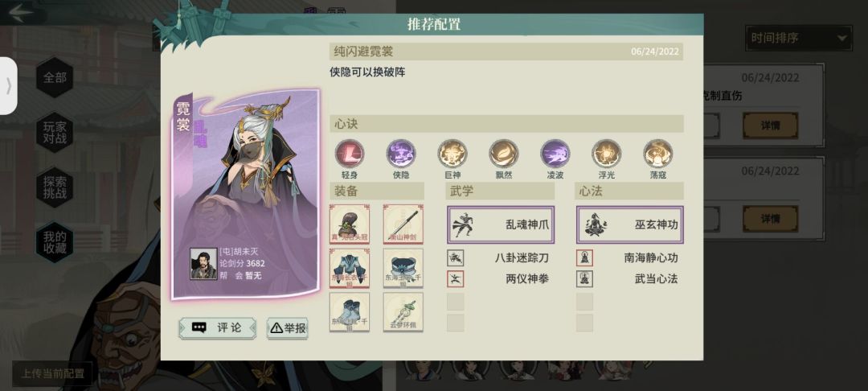This screenshot has width=868, height=391.
Task: Inspect the sword weapon equipment slot
Action: [403, 224]
